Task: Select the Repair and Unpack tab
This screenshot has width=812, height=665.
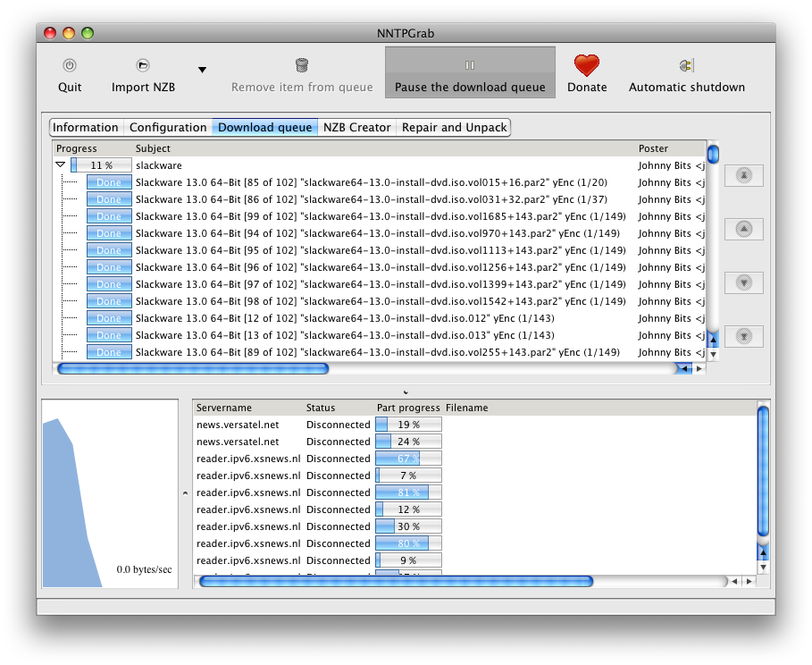Action: (454, 127)
